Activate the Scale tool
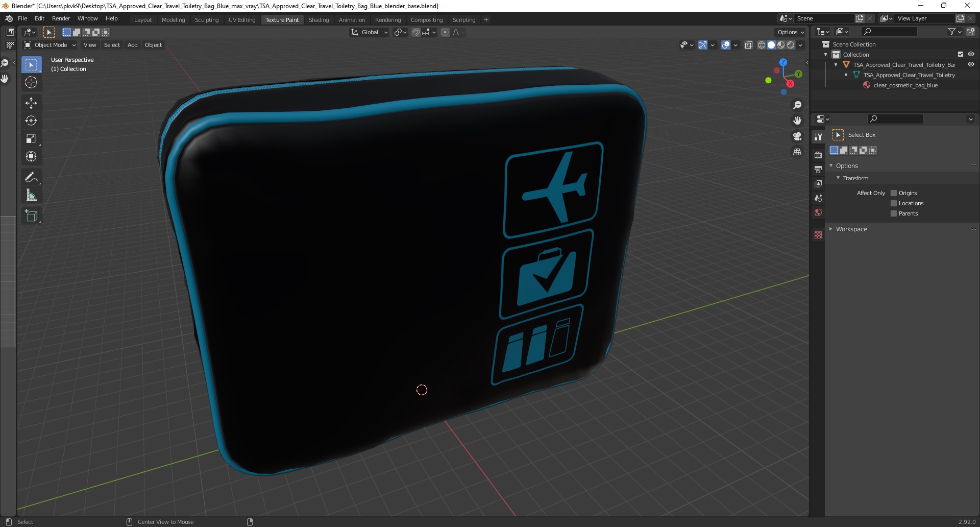The height and width of the screenshot is (527, 980). [x=31, y=138]
